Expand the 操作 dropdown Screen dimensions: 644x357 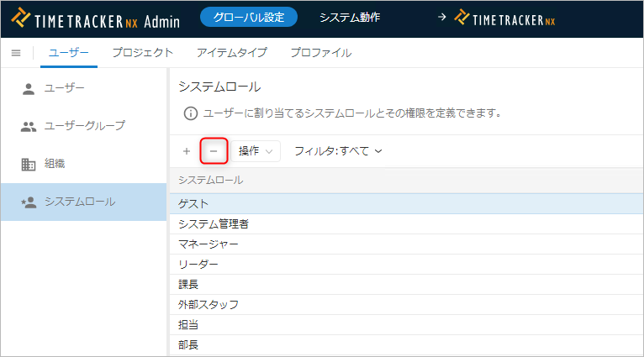click(256, 151)
